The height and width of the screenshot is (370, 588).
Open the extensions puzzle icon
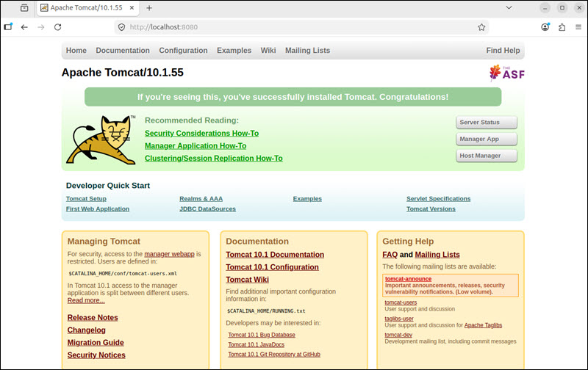point(562,27)
